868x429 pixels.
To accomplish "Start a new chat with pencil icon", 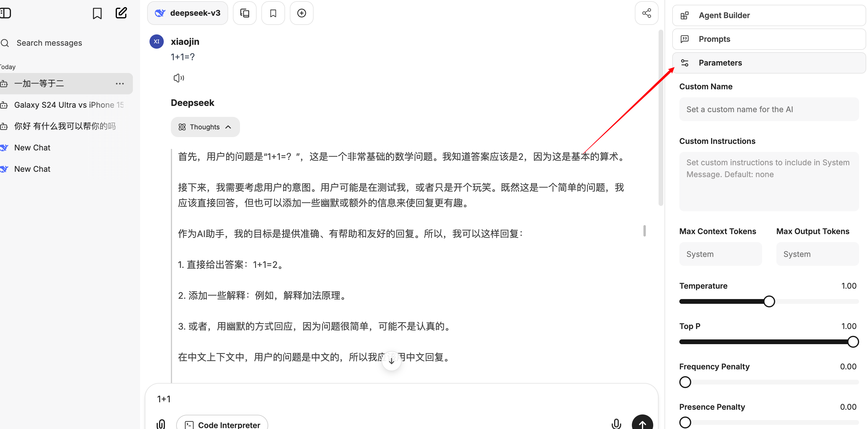I will pyautogui.click(x=121, y=13).
